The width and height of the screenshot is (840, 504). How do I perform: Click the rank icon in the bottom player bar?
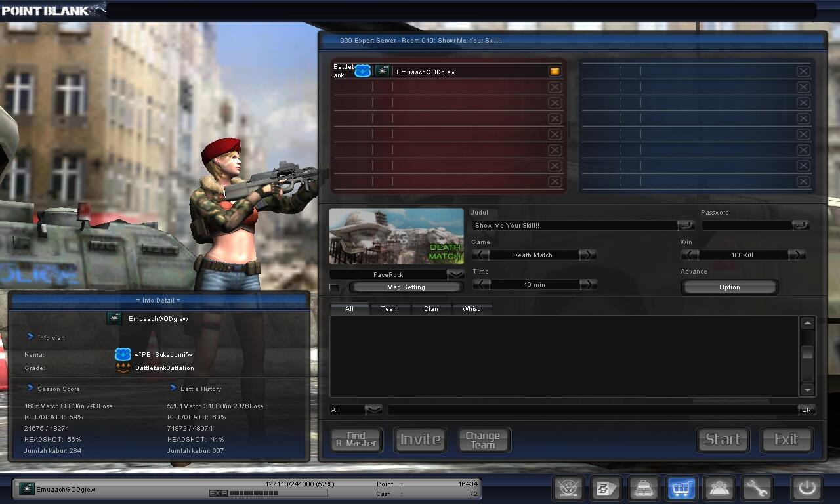(x=27, y=489)
